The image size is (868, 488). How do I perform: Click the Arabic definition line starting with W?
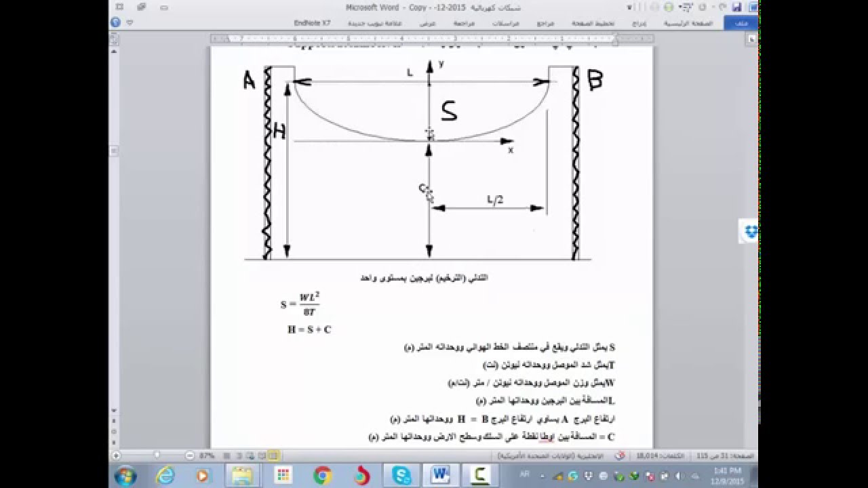coord(532,383)
